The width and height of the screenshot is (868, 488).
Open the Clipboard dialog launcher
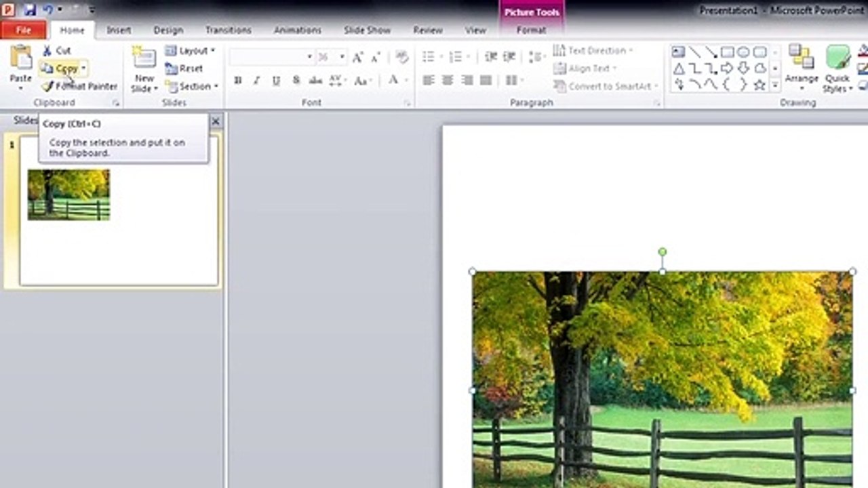coord(116,103)
